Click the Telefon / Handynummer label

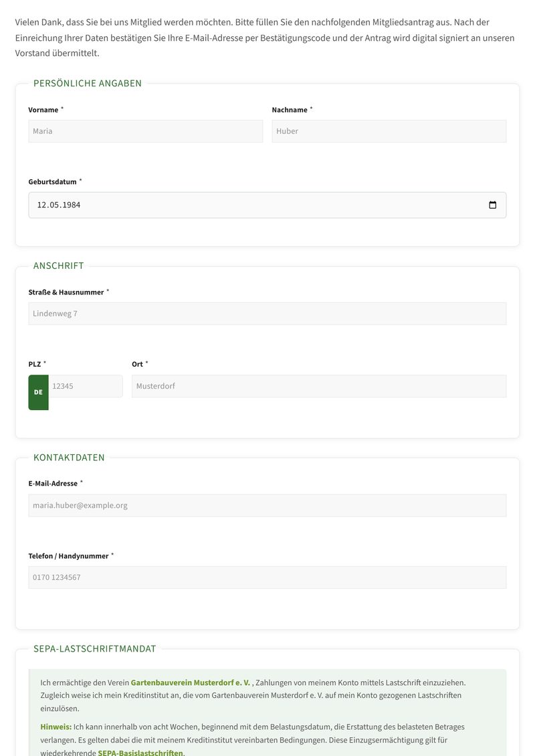tap(68, 556)
